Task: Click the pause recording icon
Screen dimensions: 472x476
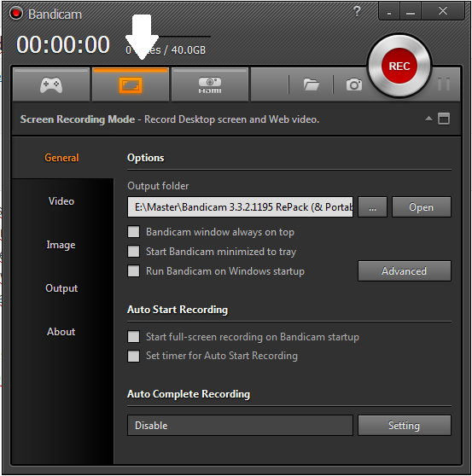Action: (444, 84)
